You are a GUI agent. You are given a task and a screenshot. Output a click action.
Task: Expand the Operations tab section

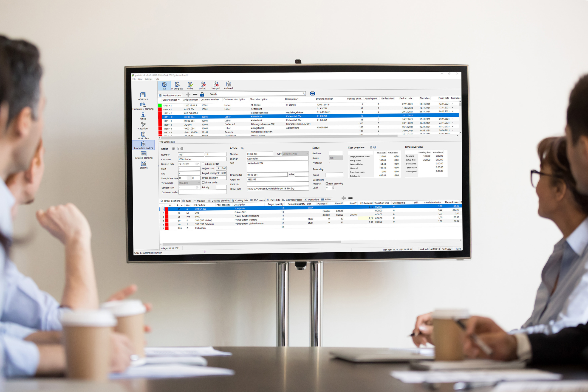(x=313, y=199)
